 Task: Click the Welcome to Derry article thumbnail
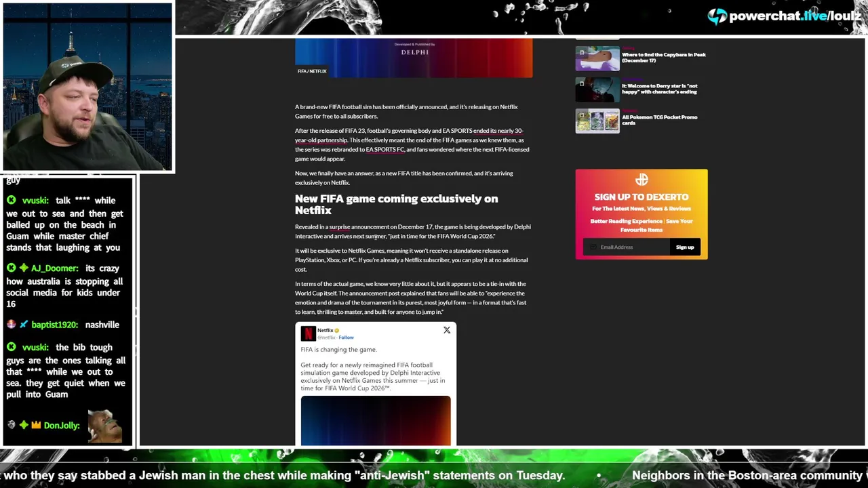[597, 89]
